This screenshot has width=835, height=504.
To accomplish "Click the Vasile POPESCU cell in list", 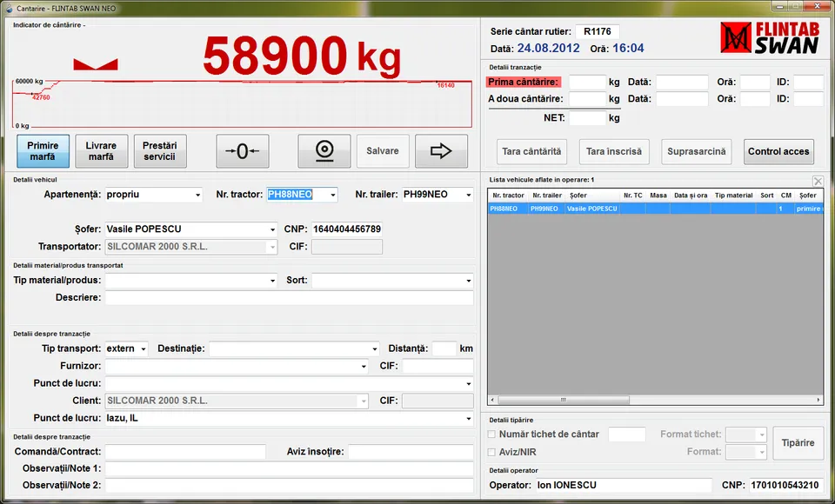I will pyautogui.click(x=592, y=209).
